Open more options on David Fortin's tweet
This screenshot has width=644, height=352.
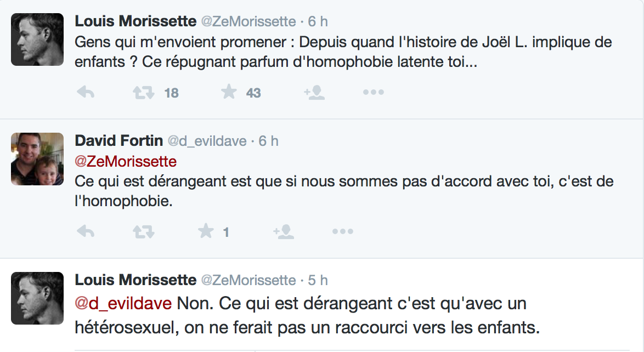[x=342, y=232]
